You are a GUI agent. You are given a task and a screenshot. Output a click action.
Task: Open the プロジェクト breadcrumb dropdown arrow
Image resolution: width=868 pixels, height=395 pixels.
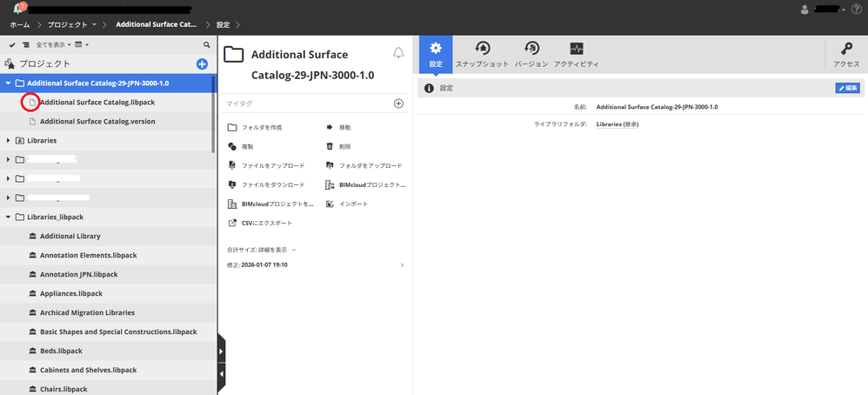coord(94,25)
